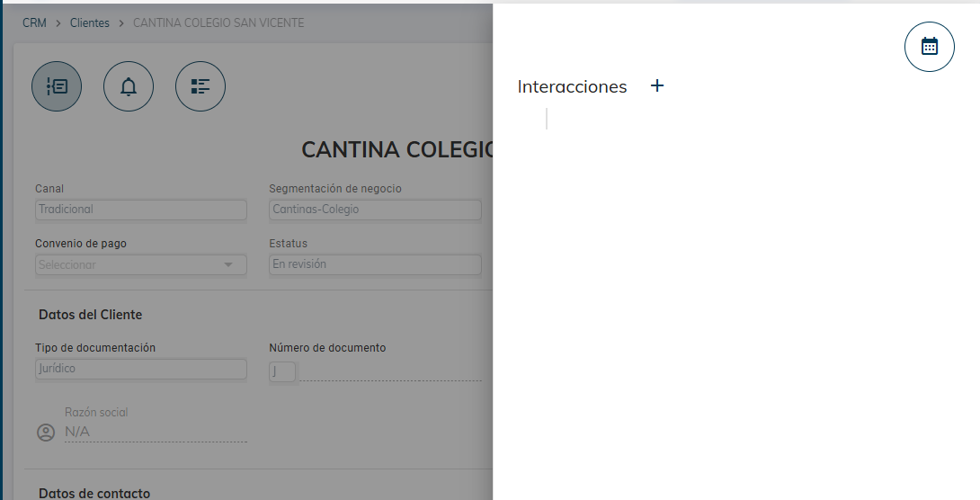Select the interactions timeline round icon
980x500 pixels.
click(57, 86)
